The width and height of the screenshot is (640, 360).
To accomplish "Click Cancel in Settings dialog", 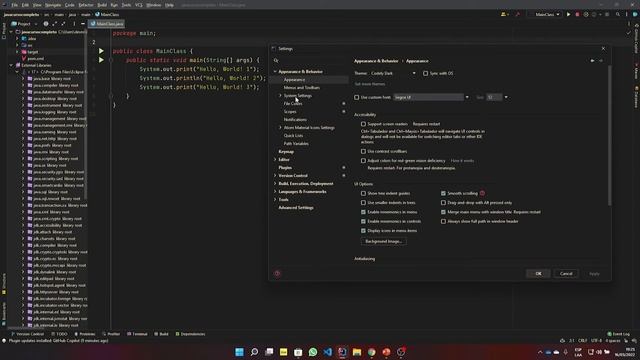I will tap(566, 273).
